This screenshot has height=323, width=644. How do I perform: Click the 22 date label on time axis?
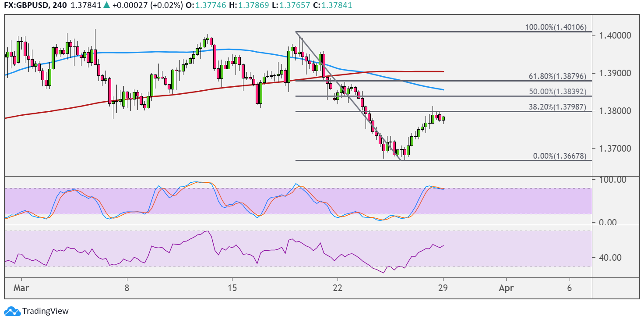tap(338, 288)
